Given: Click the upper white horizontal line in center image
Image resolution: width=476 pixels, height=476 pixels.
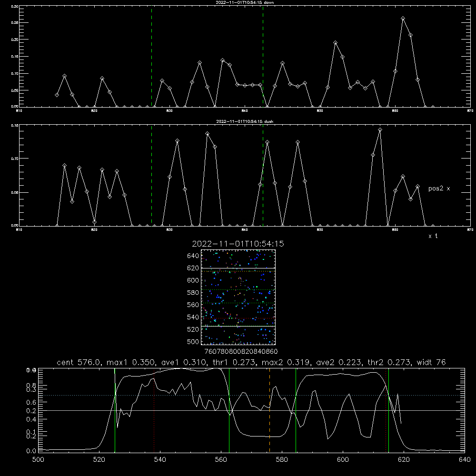Looking at the screenshot, I should point(238,268).
